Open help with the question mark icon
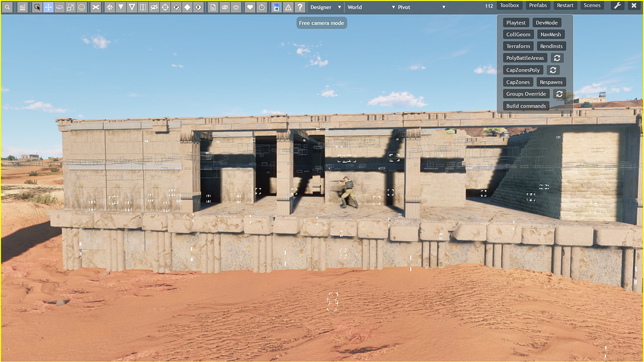The image size is (644, 362). point(299,7)
